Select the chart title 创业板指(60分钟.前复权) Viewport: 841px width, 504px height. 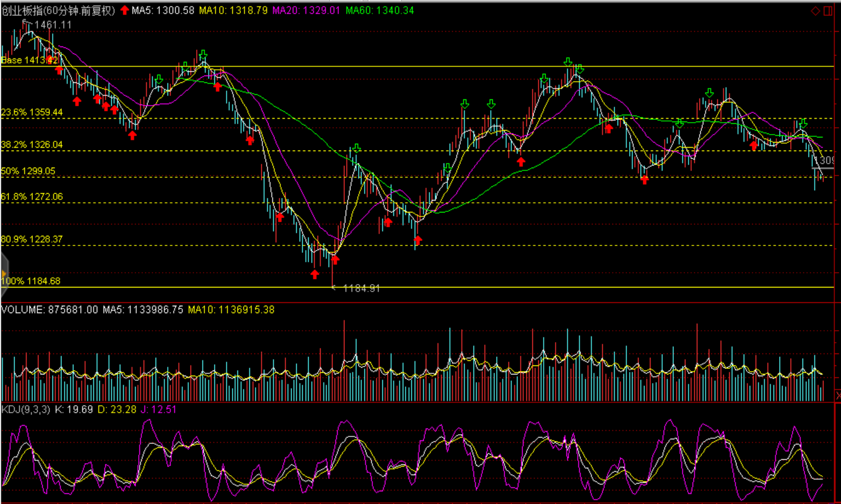(59, 10)
